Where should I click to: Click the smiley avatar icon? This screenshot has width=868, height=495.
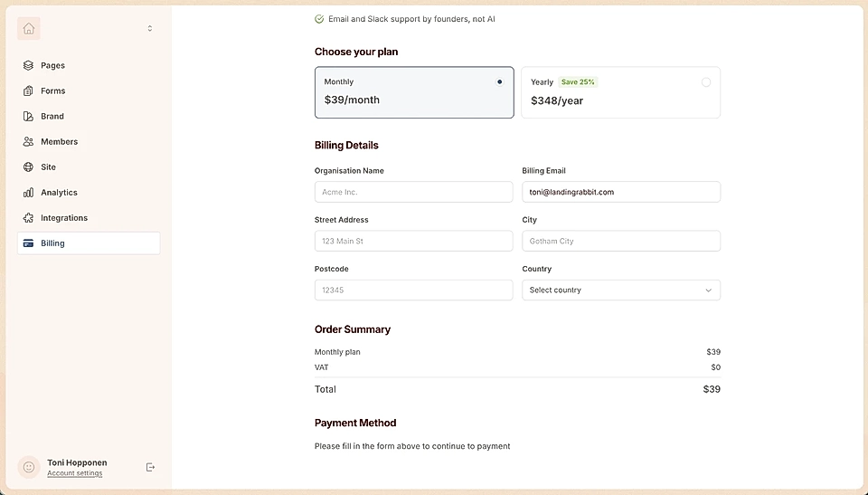tap(29, 467)
